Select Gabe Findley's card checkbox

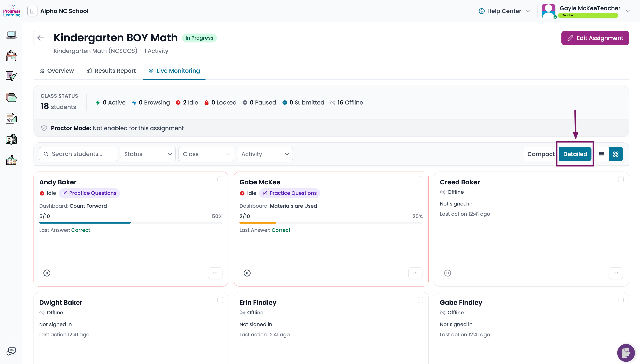pyautogui.click(x=621, y=300)
